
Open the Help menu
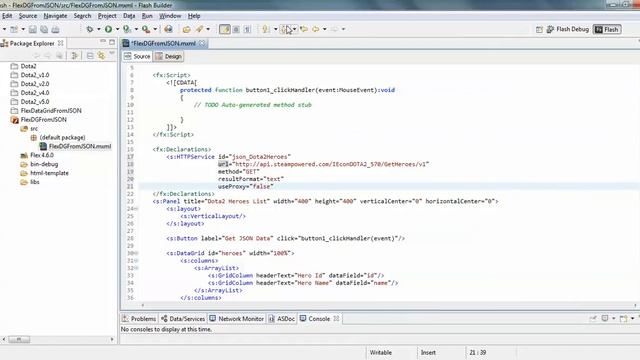194,16
